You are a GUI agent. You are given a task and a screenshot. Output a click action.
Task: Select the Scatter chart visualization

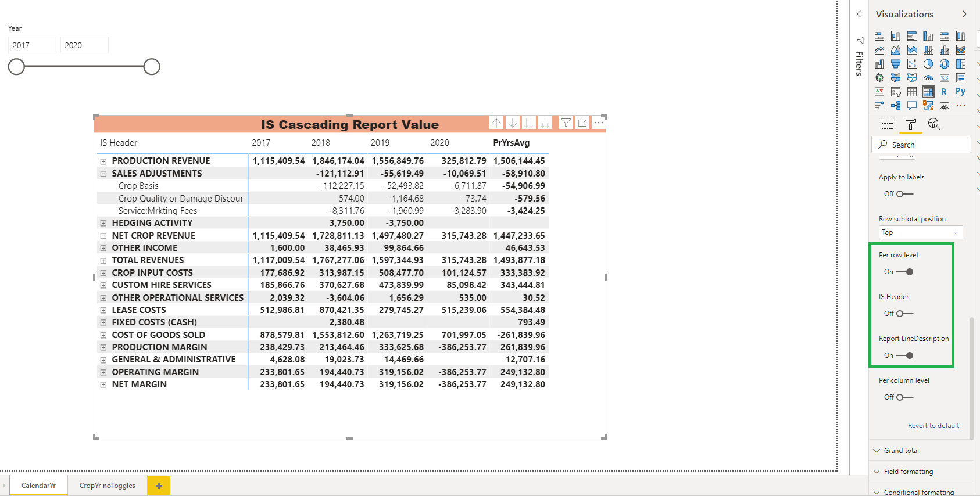coord(912,64)
